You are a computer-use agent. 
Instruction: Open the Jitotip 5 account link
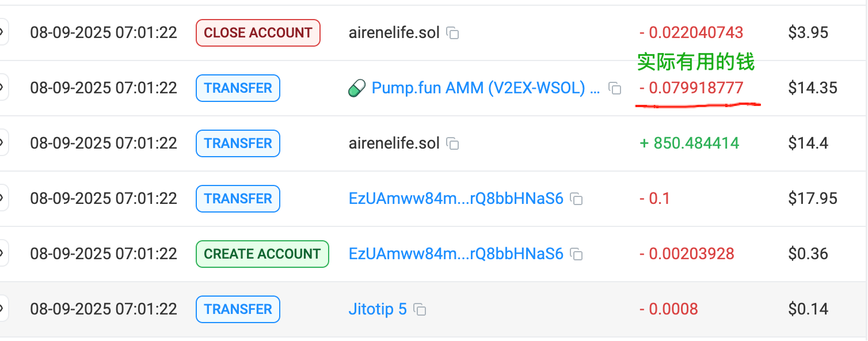(x=378, y=309)
